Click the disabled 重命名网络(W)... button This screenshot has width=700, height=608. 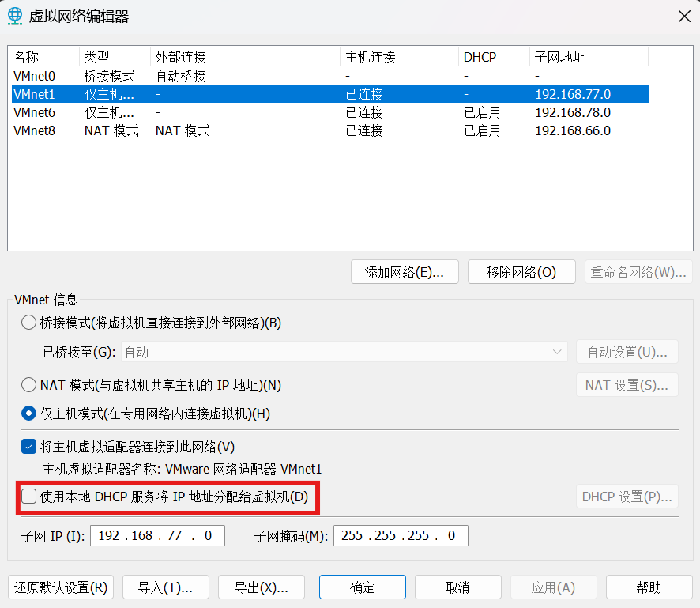[638, 272]
